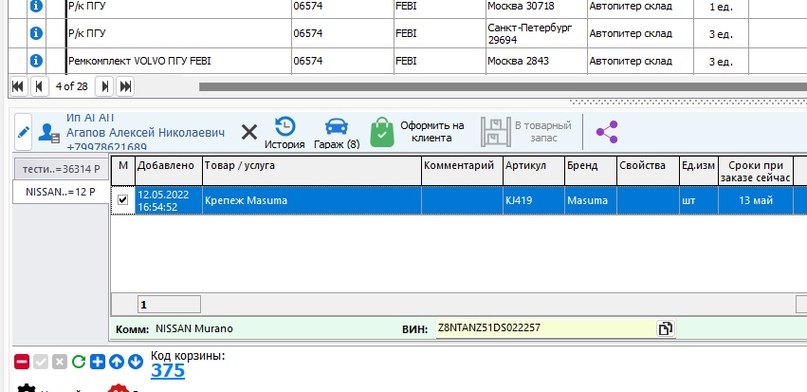Switch to тести..=36314 Р basket tab

click(x=61, y=169)
